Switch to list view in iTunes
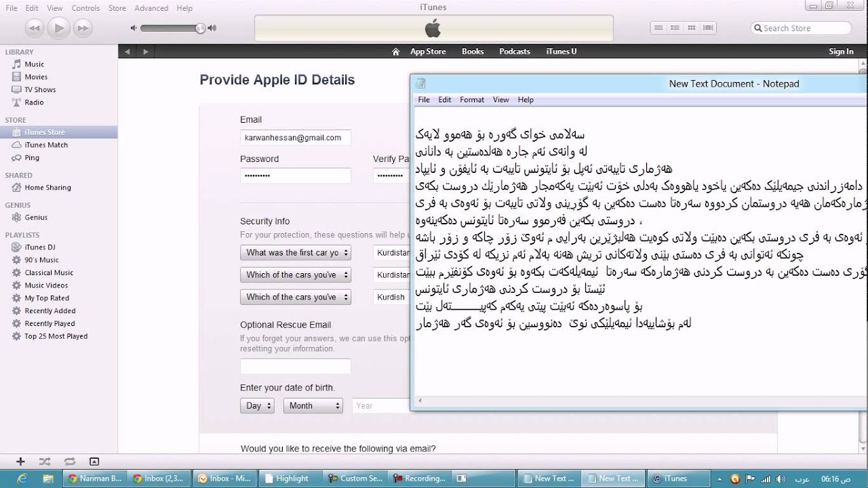The height and width of the screenshot is (488, 868). (658, 28)
